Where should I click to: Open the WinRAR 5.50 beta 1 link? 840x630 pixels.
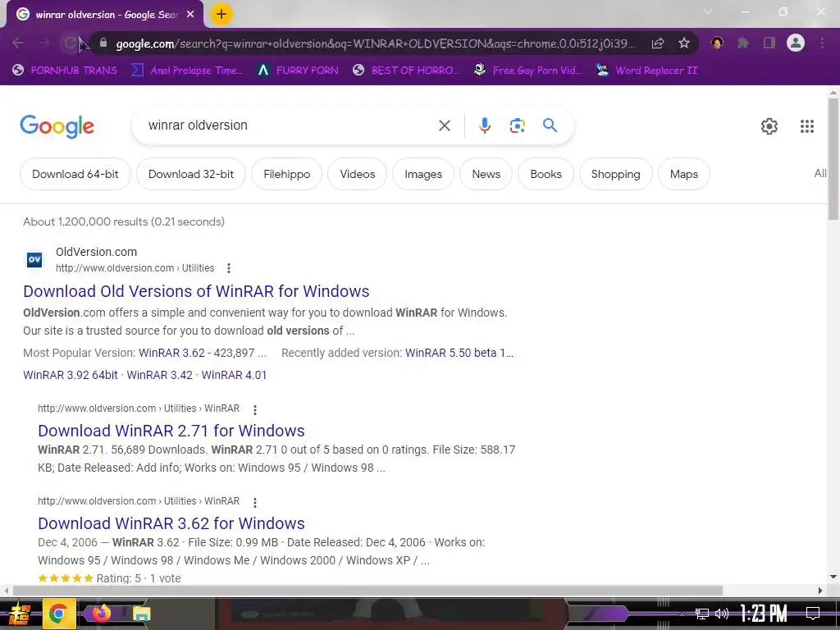pos(459,353)
